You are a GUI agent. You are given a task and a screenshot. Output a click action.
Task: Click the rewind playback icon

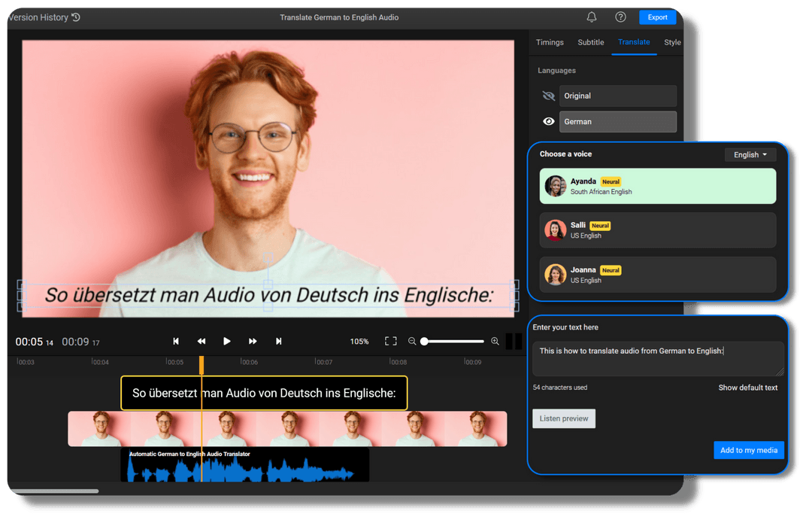pos(201,342)
